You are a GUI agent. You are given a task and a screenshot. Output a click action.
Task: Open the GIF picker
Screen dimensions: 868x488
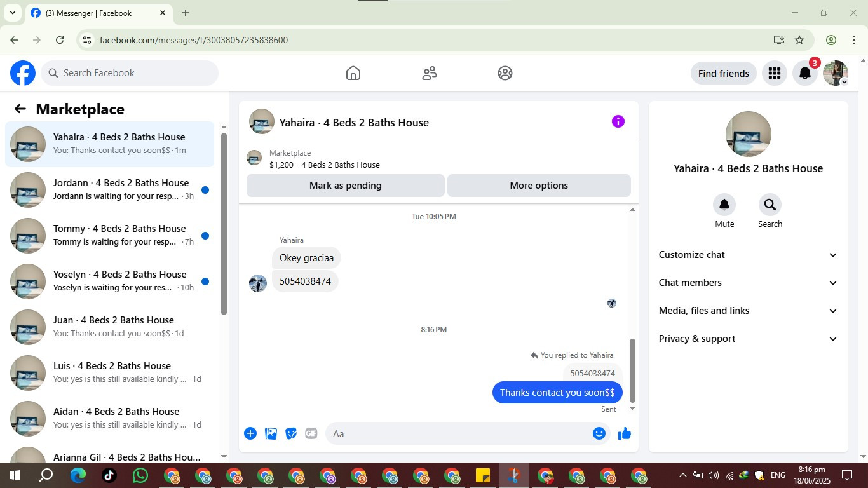click(311, 433)
